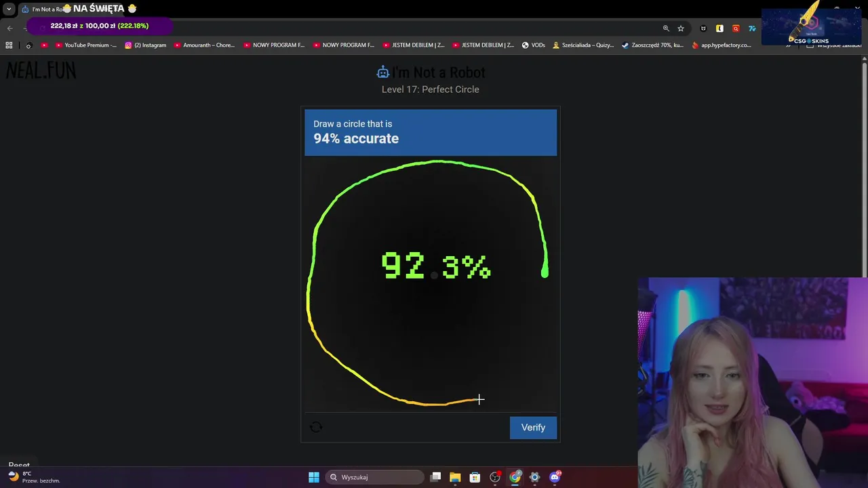Click the yellow extension icon
The width and height of the screenshot is (868, 488).
coord(719,28)
